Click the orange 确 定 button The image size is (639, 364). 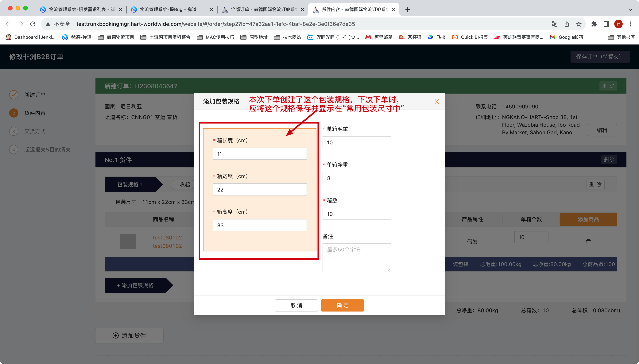[x=342, y=305]
